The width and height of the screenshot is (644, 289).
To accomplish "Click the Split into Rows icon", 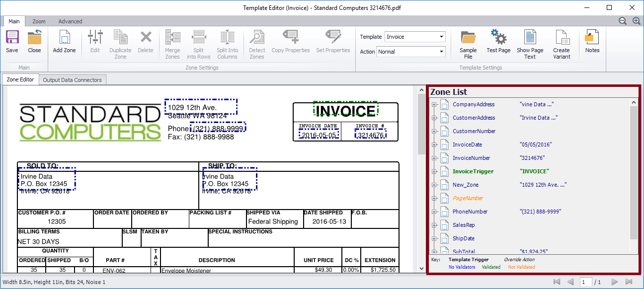I will coord(199,38).
